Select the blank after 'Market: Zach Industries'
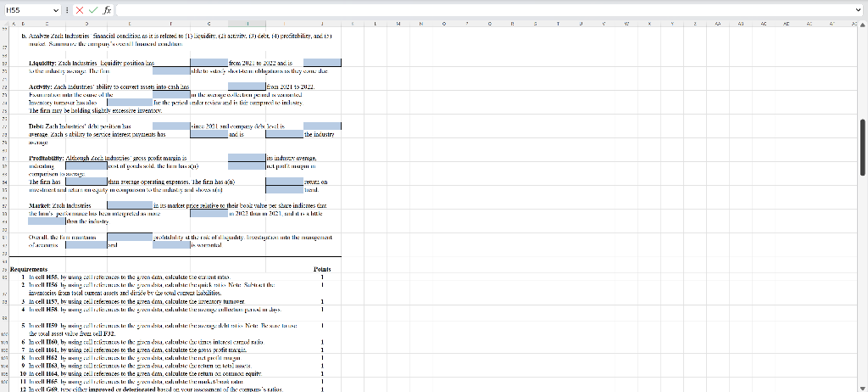This screenshot has width=868, height=392. pyautogui.click(x=130, y=205)
